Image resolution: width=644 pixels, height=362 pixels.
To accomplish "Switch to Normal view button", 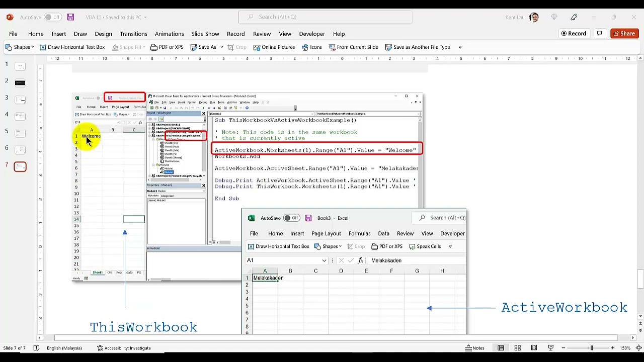I will click(x=501, y=348).
